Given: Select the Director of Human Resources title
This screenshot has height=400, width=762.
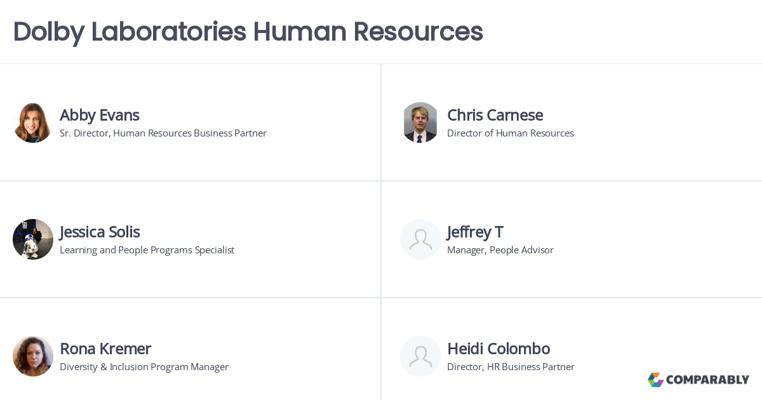Looking at the screenshot, I should [x=510, y=133].
